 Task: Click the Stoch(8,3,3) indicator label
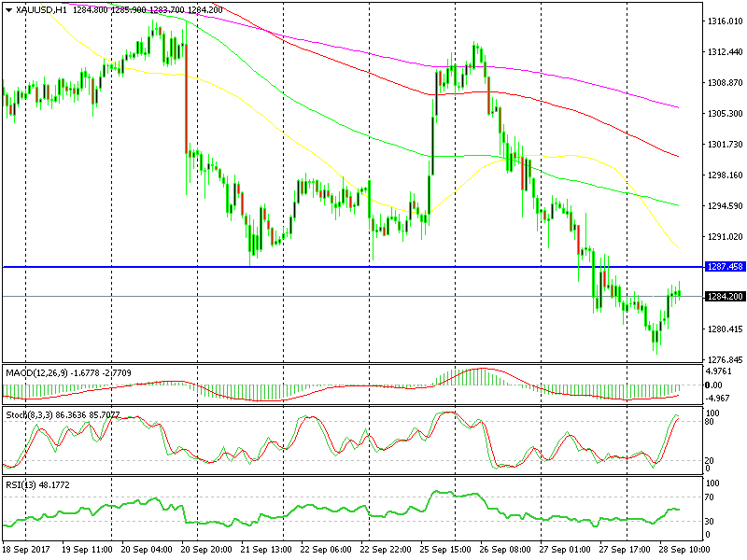pos(29,414)
